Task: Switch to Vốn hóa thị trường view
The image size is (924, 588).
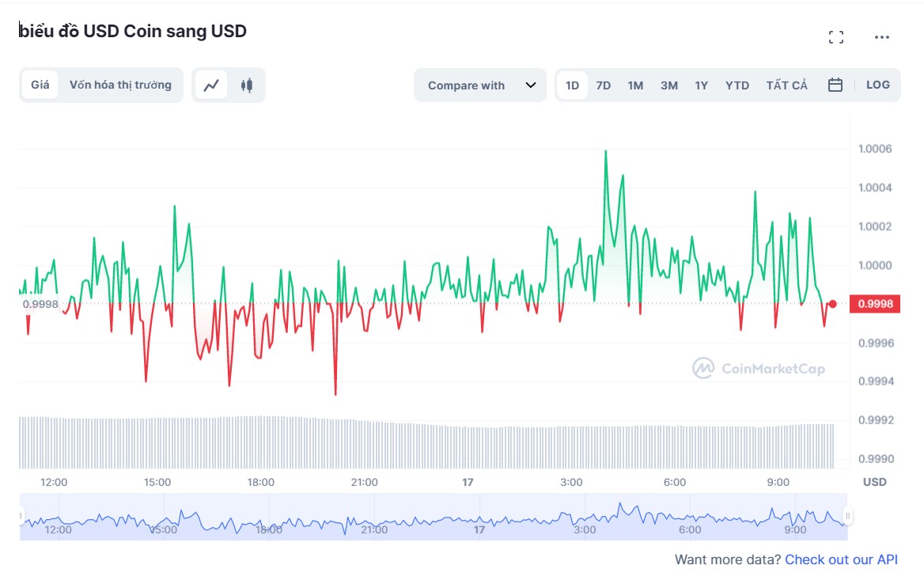Action: point(120,85)
